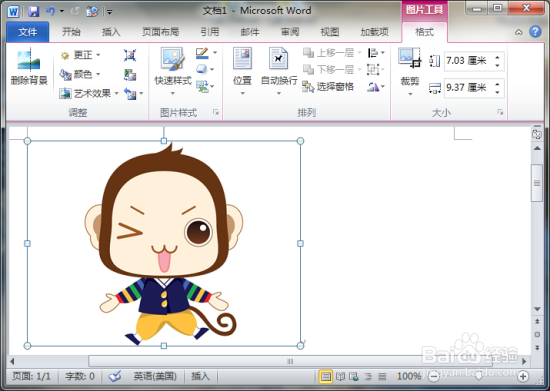
Task: Click the Change Picture icon
Action: pos(130,74)
